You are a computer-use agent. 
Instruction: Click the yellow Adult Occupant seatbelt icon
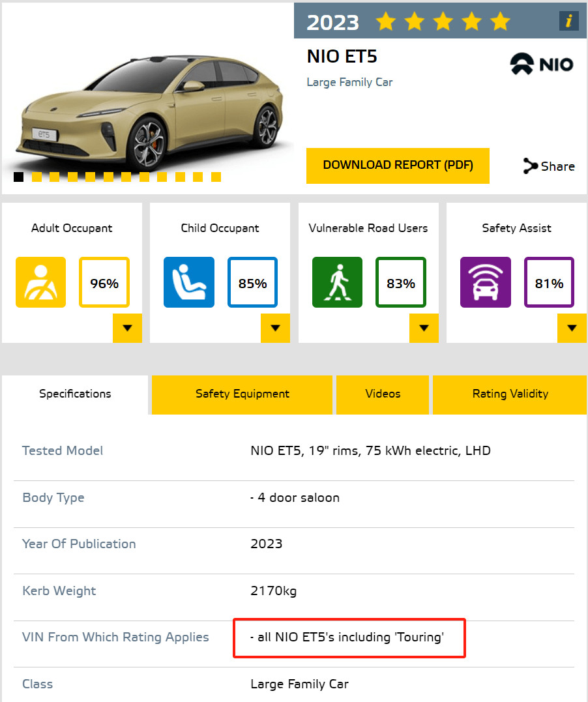[x=40, y=282]
